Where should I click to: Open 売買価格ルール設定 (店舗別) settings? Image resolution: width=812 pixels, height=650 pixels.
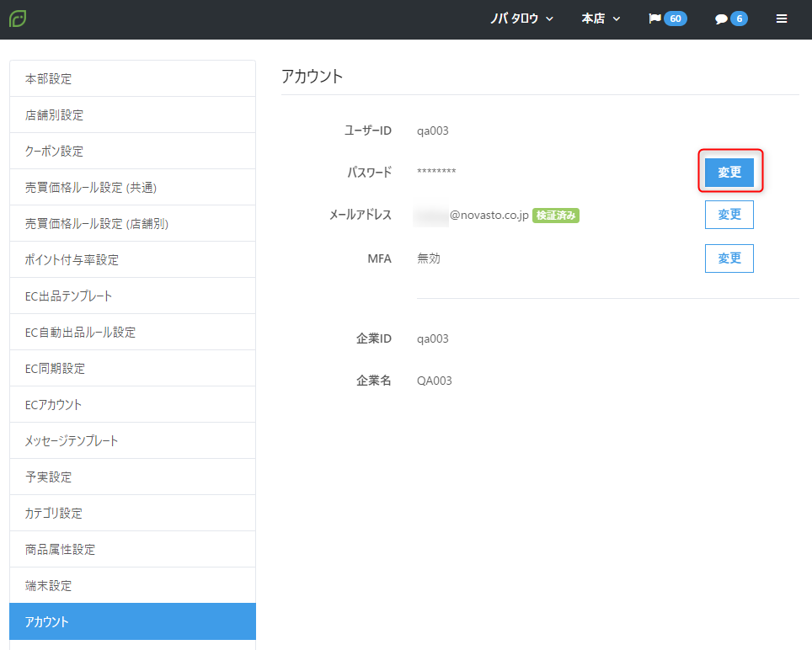(x=132, y=224)
